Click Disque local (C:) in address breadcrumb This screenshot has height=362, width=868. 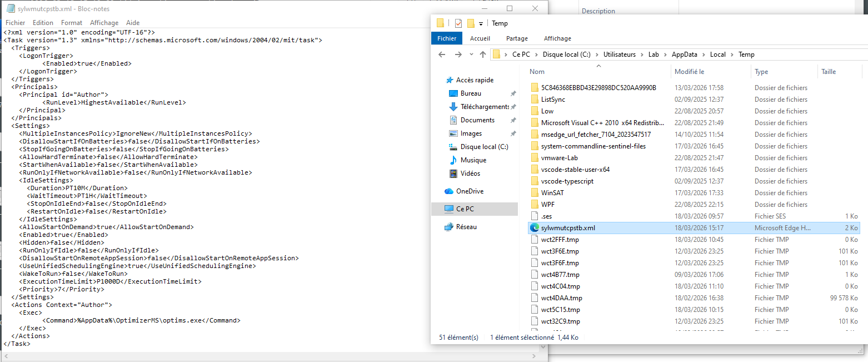[567, 54]
